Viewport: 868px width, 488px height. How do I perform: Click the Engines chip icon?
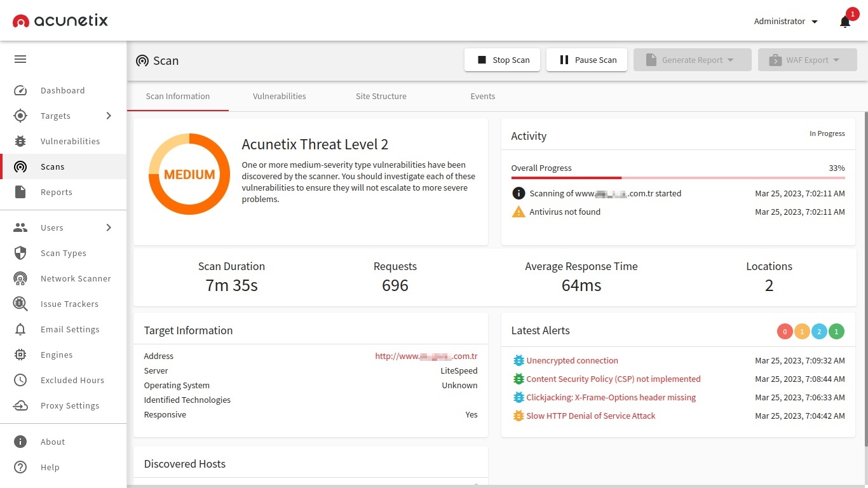pos(20,355)
